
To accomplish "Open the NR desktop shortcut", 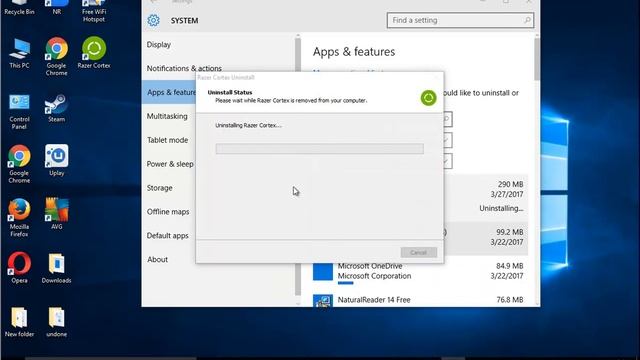I will pos(56,6).
